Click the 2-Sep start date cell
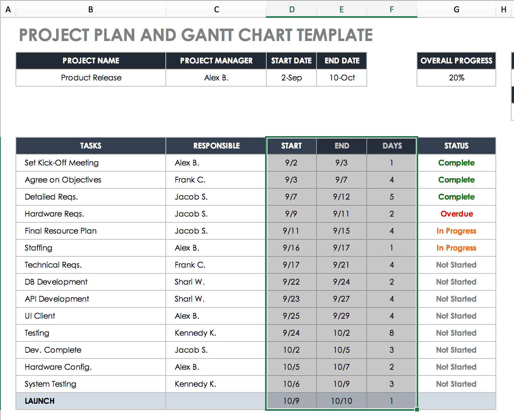 point(291,78)
